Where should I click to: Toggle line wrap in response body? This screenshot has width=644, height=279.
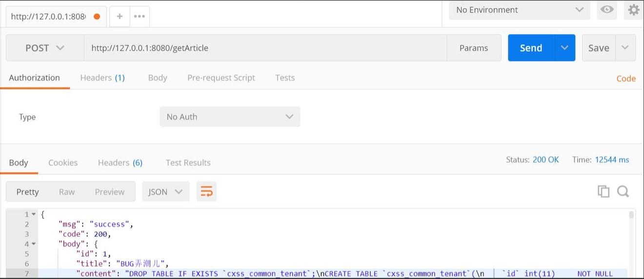206,192
